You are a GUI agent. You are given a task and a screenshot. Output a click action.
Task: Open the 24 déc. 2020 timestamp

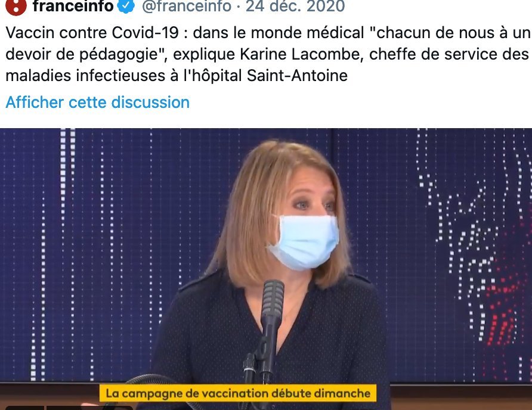tap(295, 6)
